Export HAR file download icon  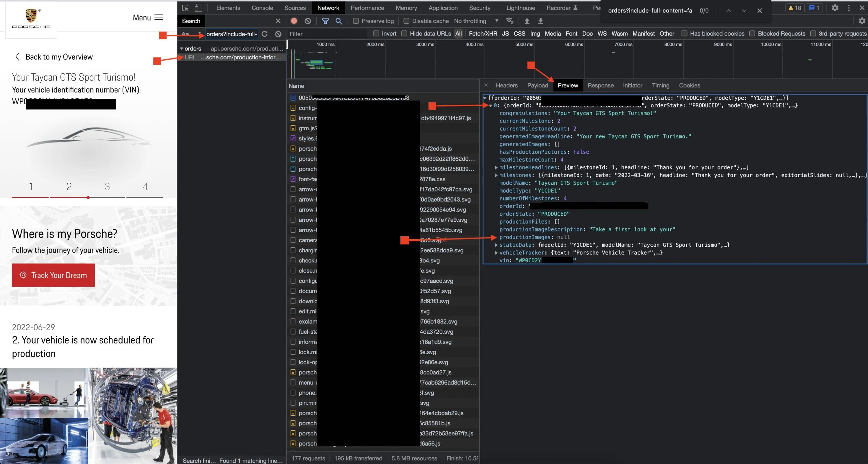pyautogui.click(x=540, y=21)
